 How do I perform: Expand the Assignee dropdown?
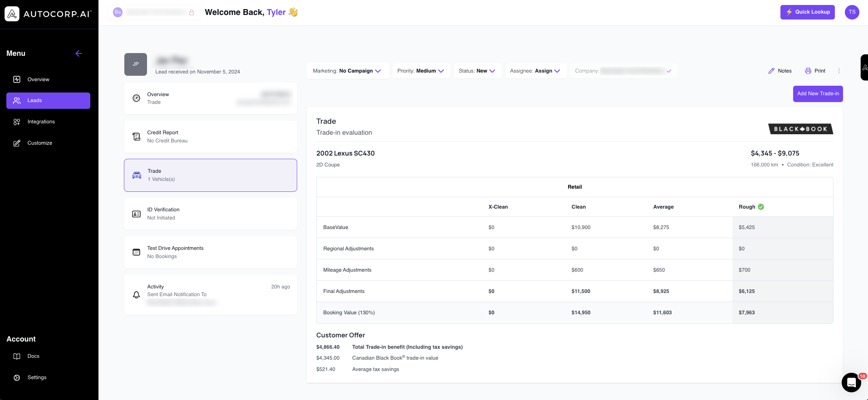click(535, 71)
